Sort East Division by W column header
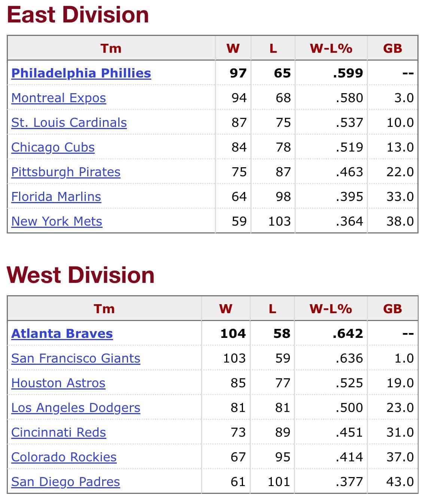Screen dimensions: 438x504 click(233, 48)
